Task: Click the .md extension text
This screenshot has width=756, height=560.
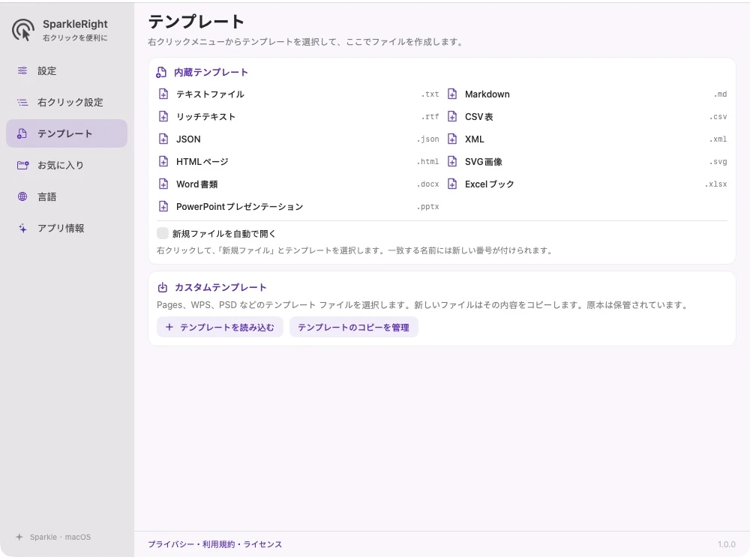Action: [720, 94]
